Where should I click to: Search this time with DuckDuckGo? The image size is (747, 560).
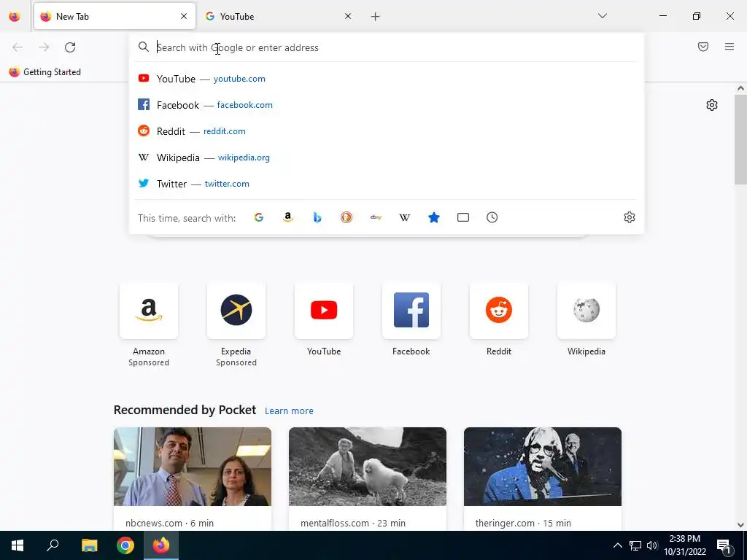coord(347,217)
